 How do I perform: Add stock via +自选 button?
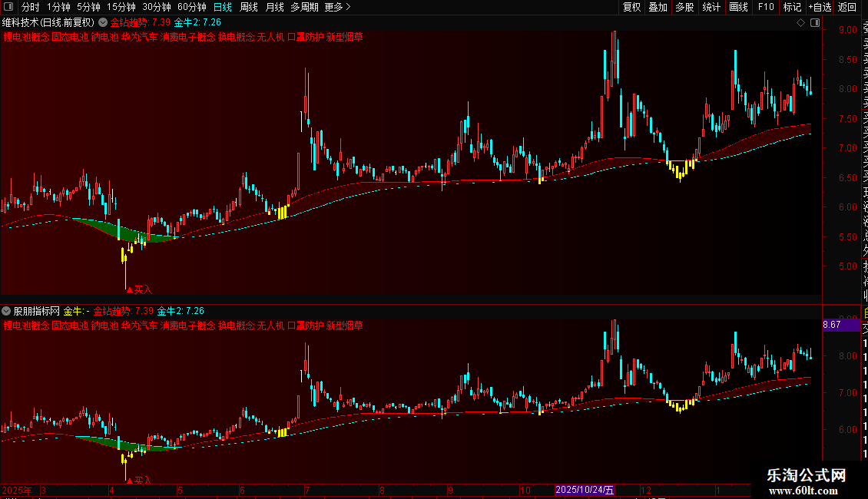pos(820,7)
